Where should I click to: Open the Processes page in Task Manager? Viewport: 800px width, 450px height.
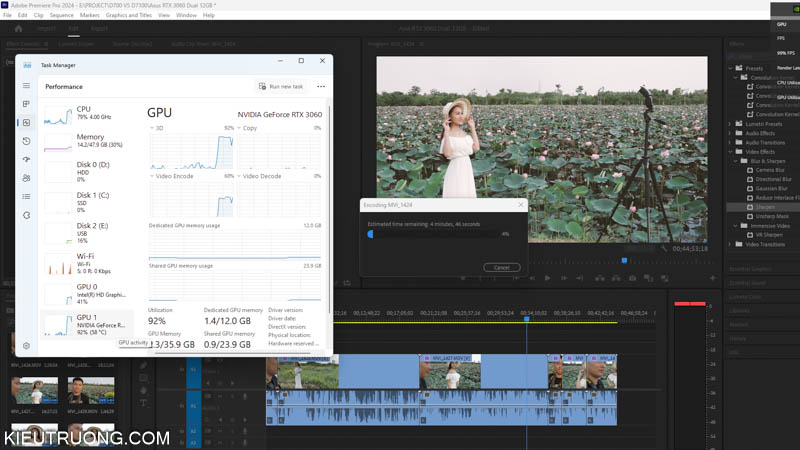(27, 104)
